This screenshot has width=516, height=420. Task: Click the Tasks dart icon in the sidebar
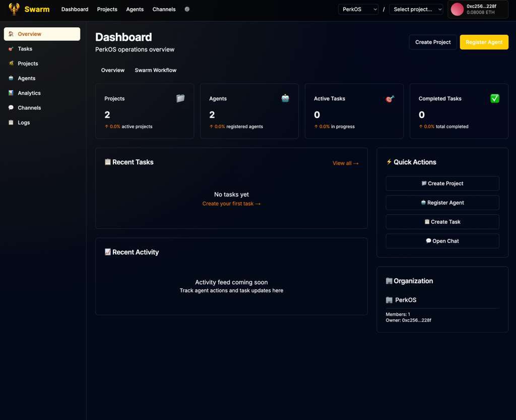click(x=12, y=48)
